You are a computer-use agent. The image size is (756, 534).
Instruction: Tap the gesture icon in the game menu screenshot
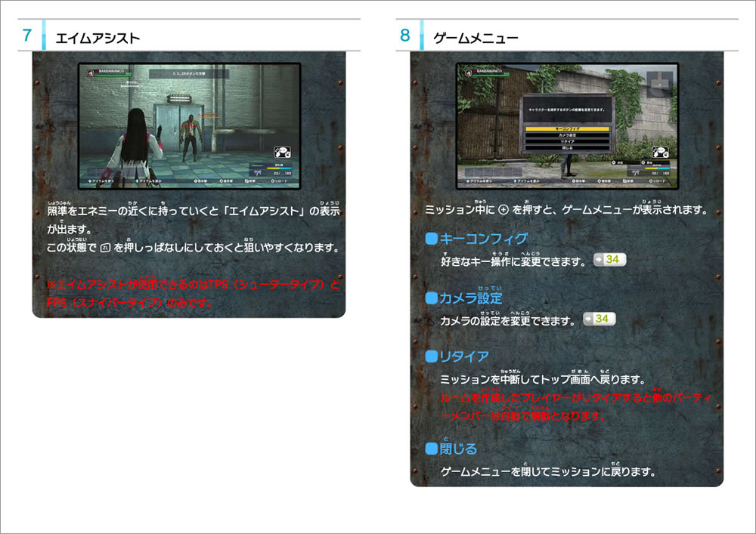[660, 153]
